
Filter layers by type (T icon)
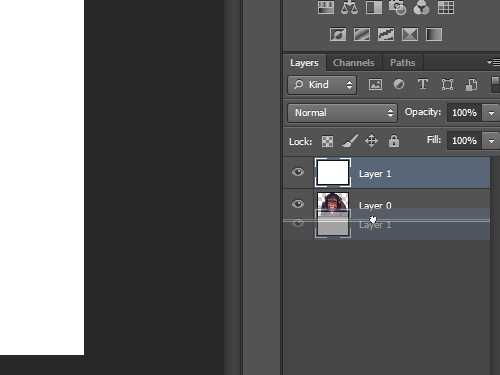click(x=423, y=84)
